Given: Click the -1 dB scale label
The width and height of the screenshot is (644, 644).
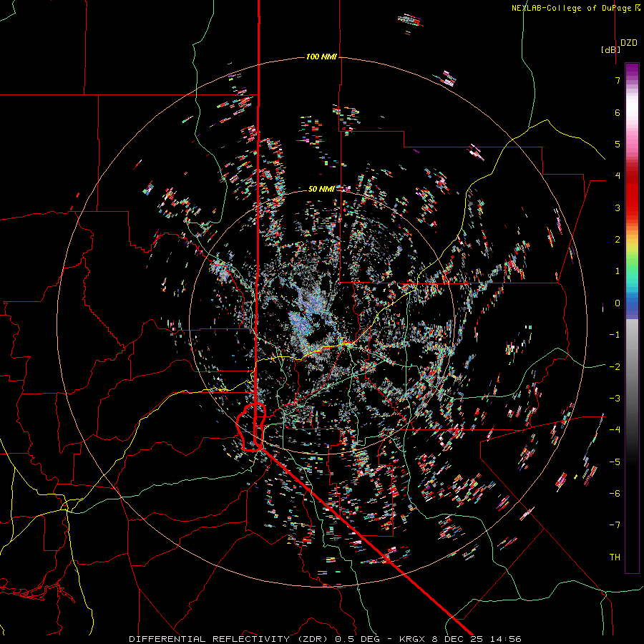Looking at the screenshot, I should pos(615,335).
